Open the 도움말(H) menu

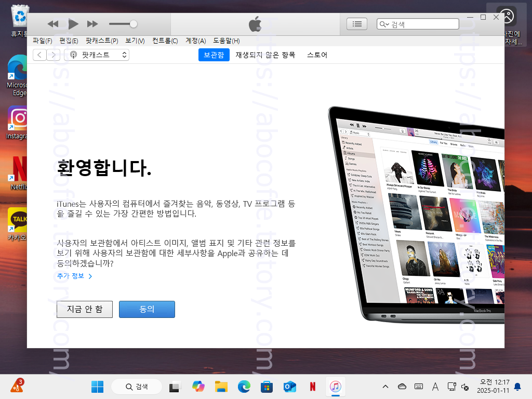click(227, 41)
